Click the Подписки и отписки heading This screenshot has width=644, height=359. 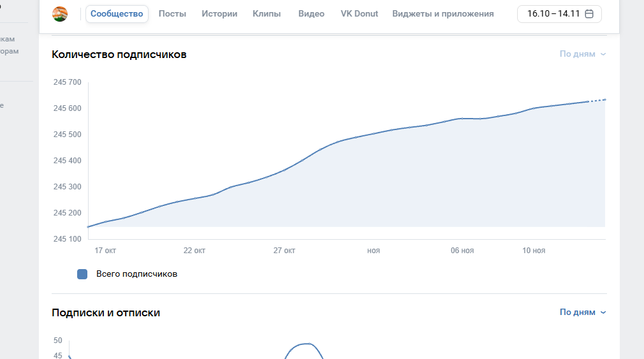(106, 312)
